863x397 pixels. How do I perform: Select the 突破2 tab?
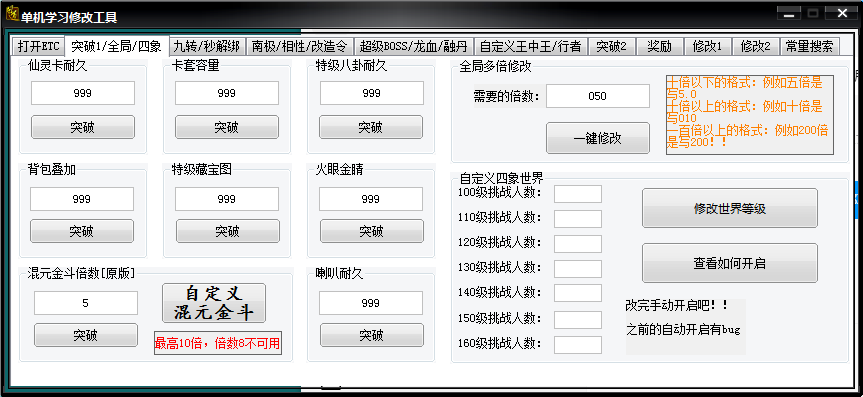click(x=611, y=46)
